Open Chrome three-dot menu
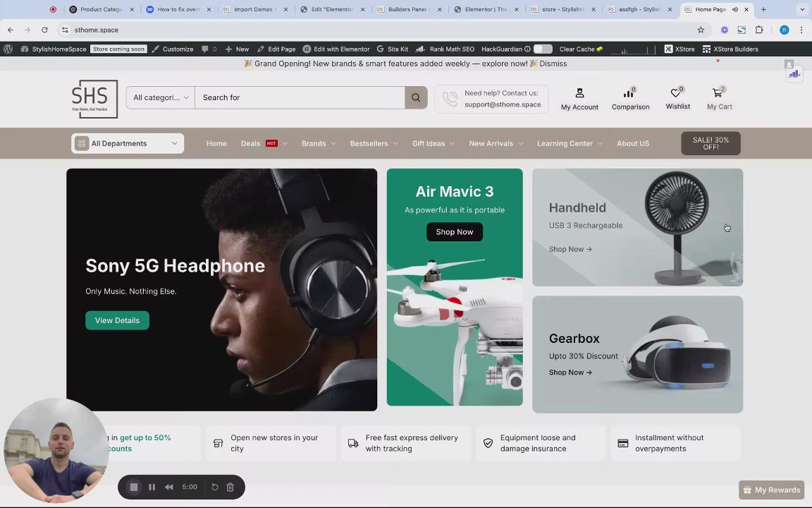This screenshot has height=508, width=812. [801, 30]
